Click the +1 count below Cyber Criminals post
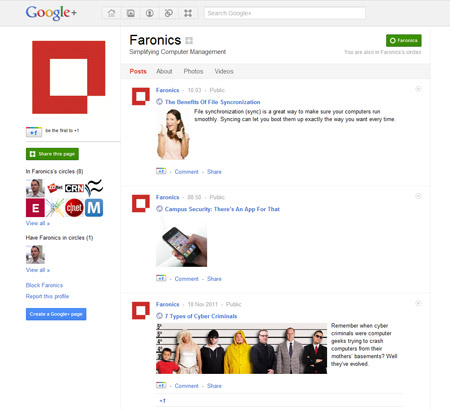 162,401
